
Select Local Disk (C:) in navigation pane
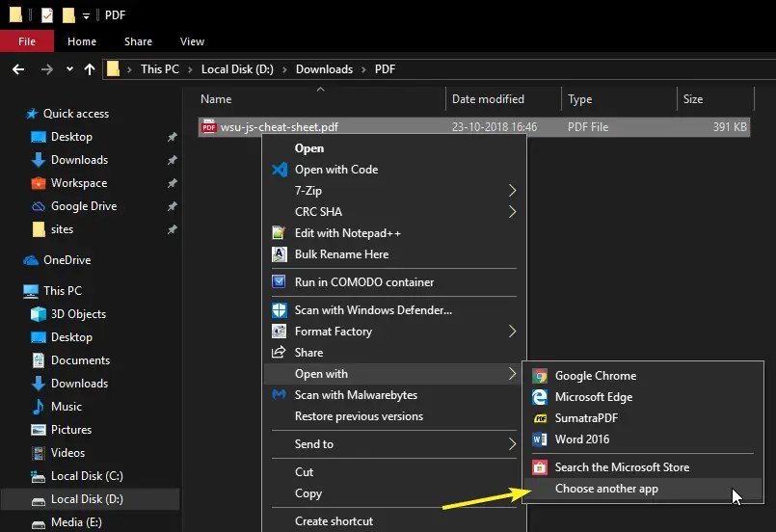click(86, 476)
